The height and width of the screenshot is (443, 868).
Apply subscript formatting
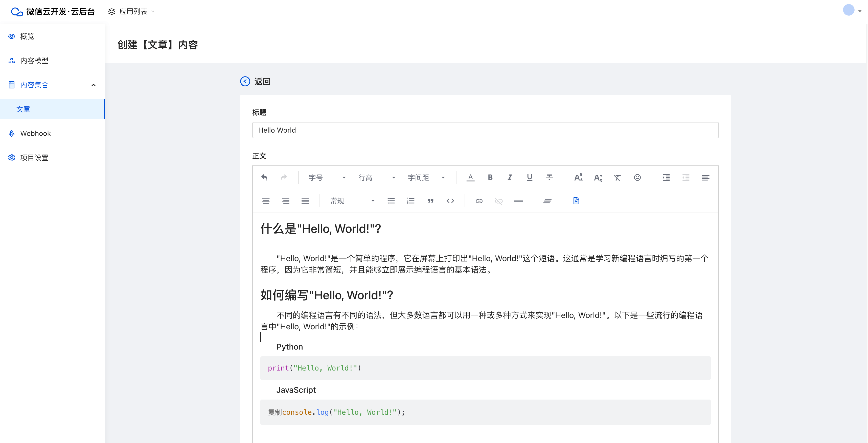598,177
